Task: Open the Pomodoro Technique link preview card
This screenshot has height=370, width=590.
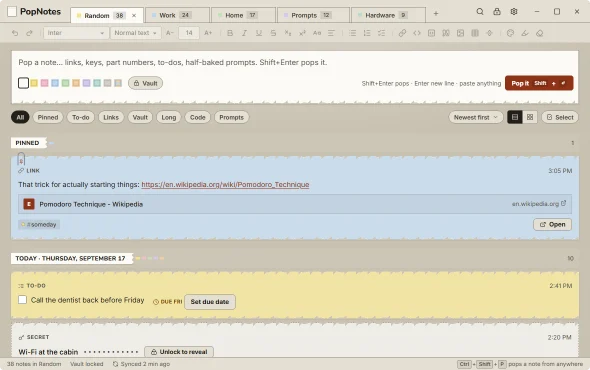Action: [x=295, y=204]
